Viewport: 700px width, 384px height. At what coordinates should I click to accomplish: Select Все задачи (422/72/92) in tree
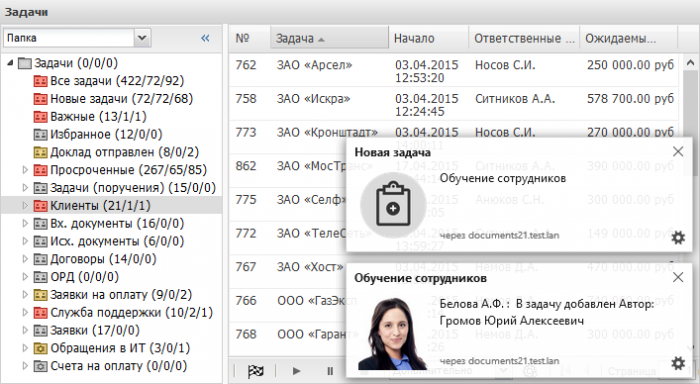pos(117,81)
